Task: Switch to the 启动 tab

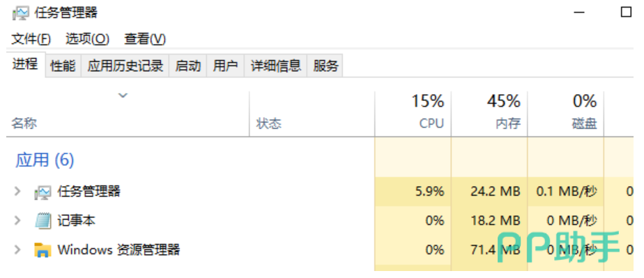Action: pos(187,65)
